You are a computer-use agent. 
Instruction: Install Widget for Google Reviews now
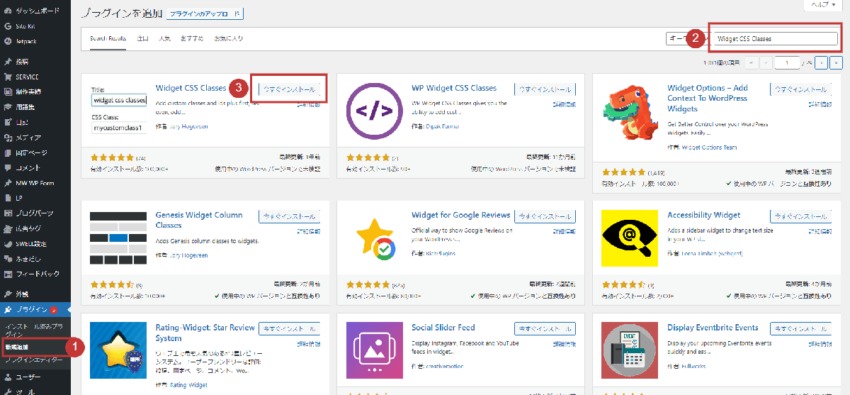point(545,216)
